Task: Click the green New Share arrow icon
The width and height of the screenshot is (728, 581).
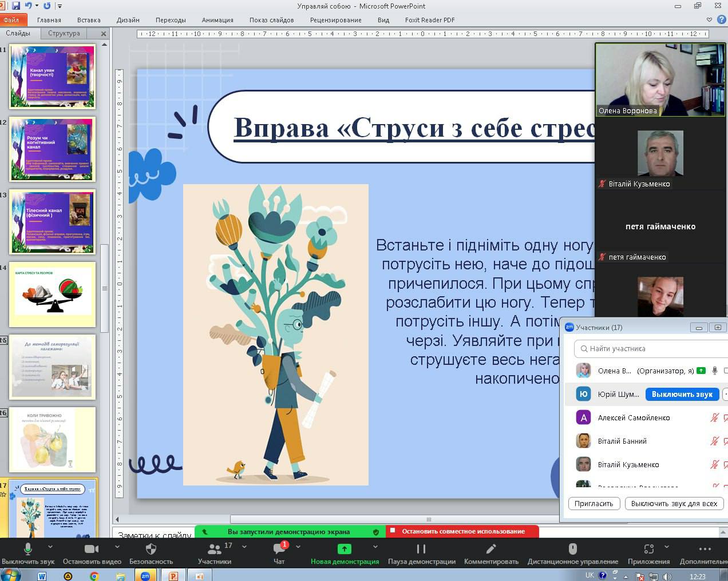Action: coord(345,549)
